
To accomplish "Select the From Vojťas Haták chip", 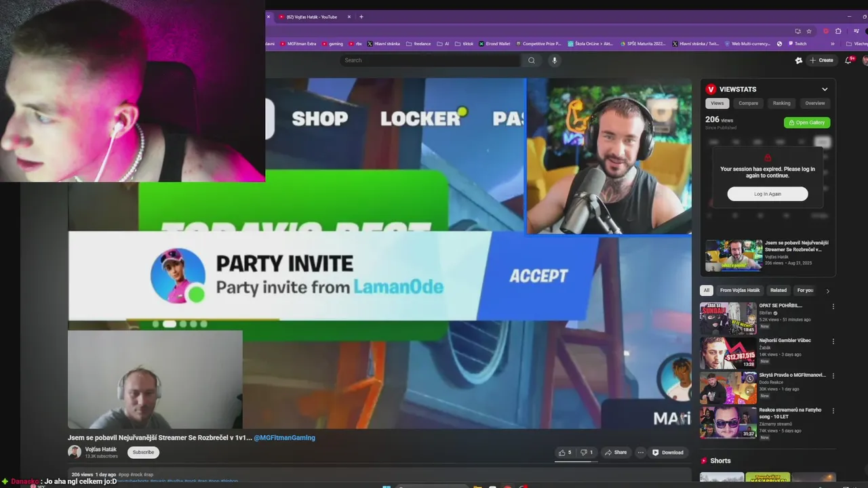I will [x=740, y=290].
